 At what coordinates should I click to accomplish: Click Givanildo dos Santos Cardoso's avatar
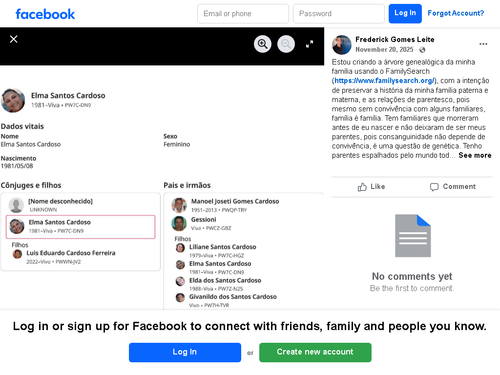coord(180,298)
